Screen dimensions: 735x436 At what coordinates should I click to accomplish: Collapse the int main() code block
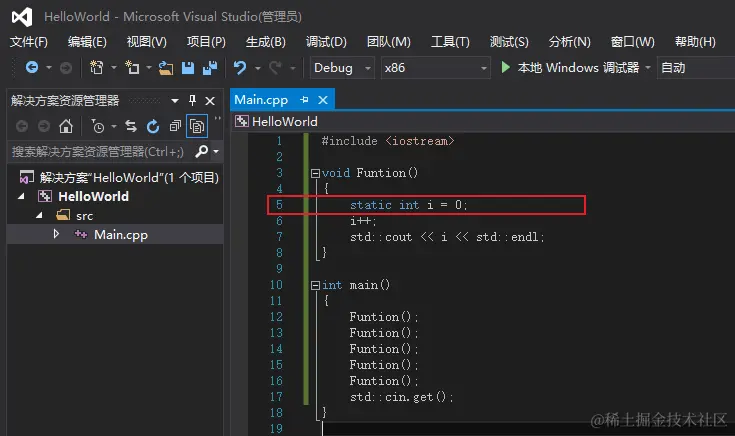click(315, 286)
